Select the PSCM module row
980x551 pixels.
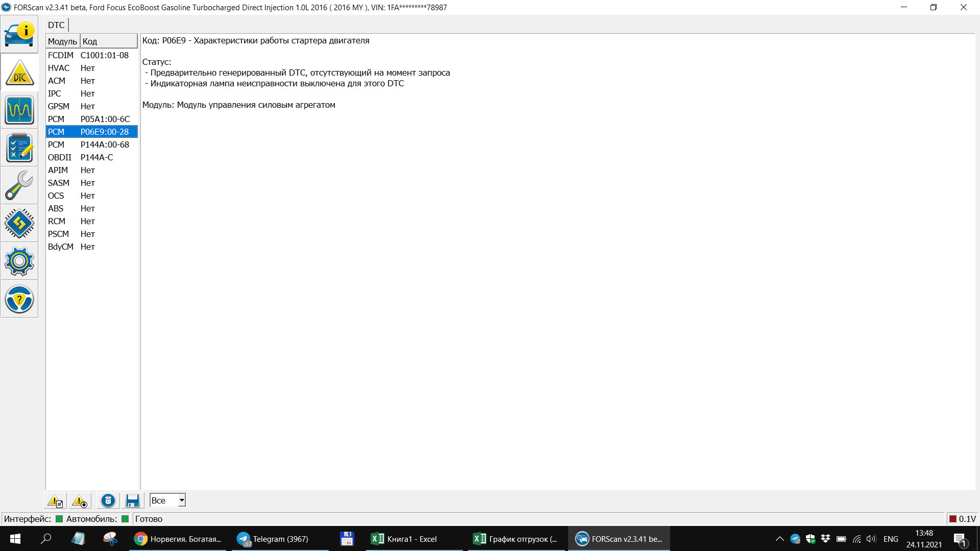point(92,234)
